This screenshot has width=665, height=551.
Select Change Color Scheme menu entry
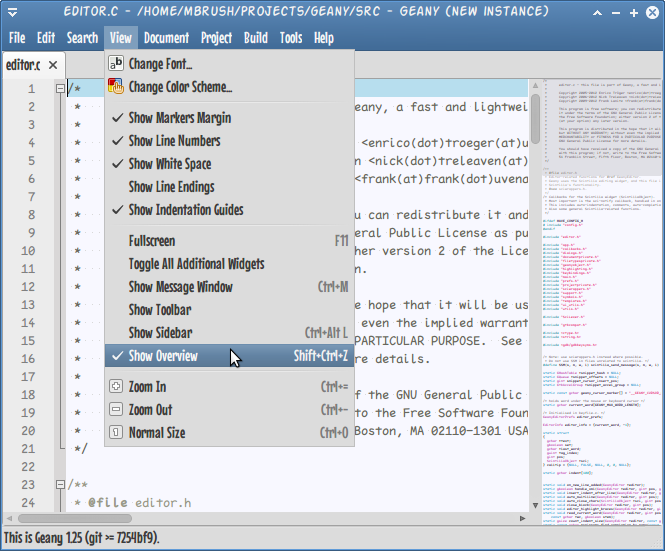click(229, 87)
